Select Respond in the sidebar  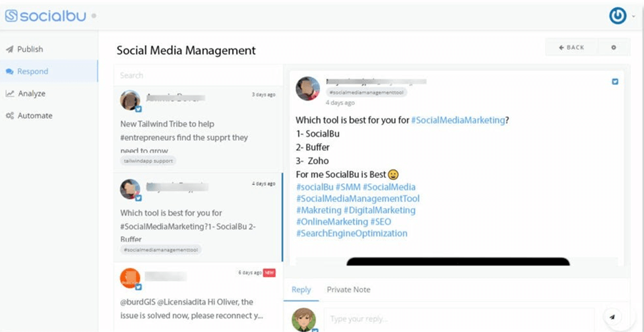pyautogui.click(x=49, y=71)
